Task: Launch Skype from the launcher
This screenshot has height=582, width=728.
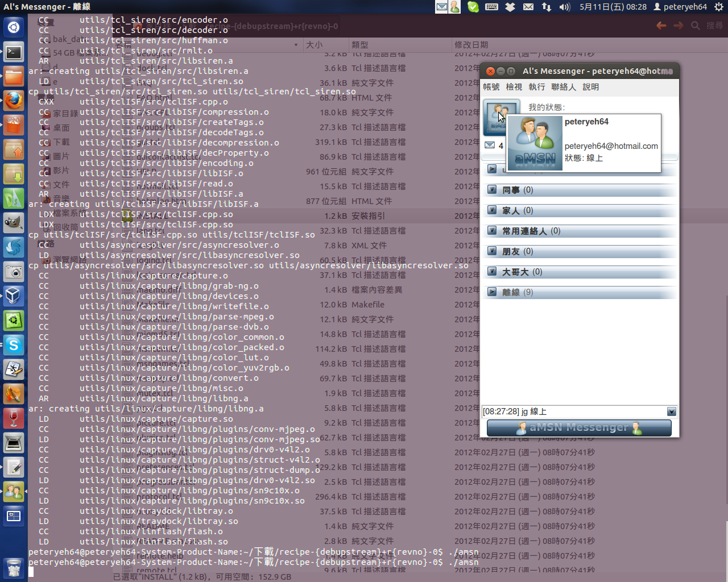Action: [x=14, y=345]
